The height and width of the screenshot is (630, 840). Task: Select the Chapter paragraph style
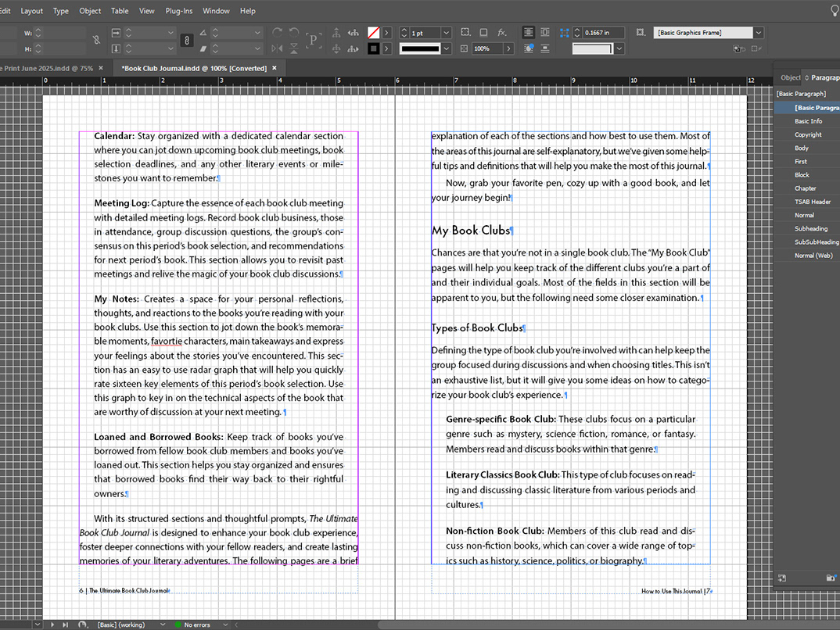(x=805, y=188)
